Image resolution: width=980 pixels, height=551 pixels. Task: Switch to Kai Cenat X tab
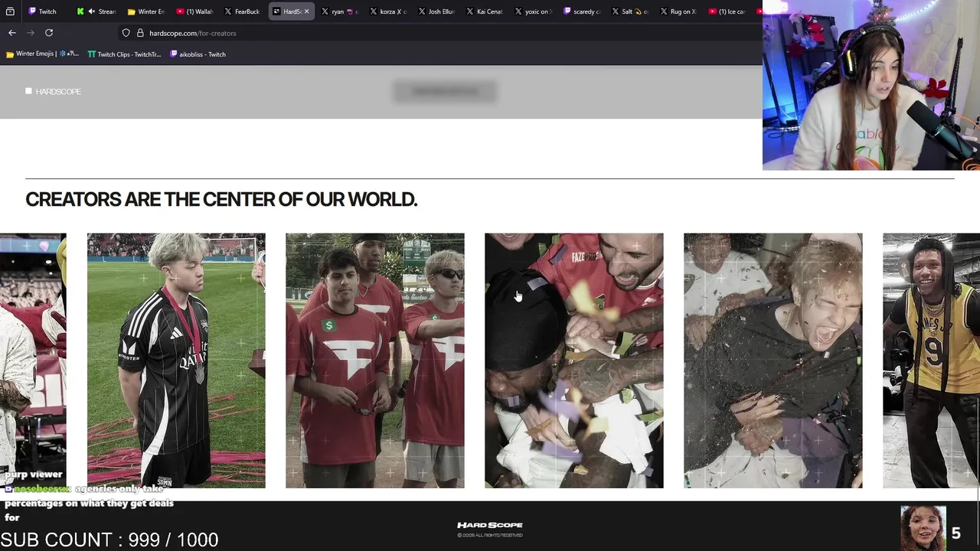coord(484,11)
